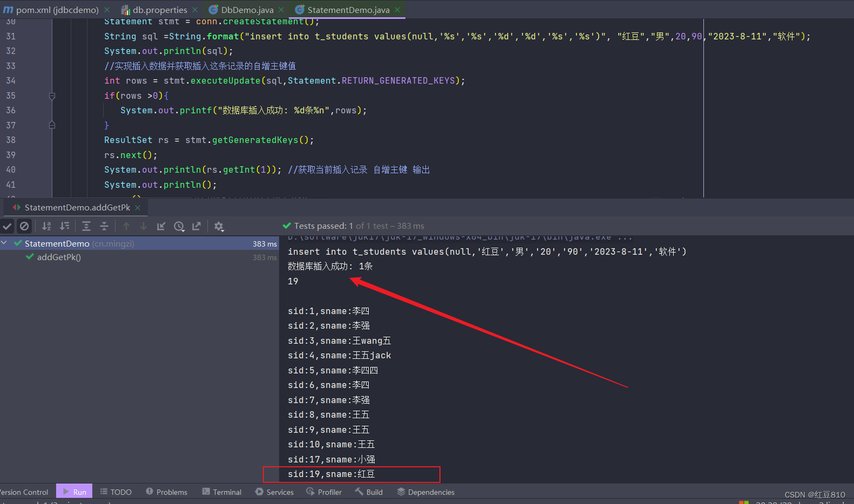Click Export Test Results icon
Screen dimensions: 854x504
(x=196, y=226)
